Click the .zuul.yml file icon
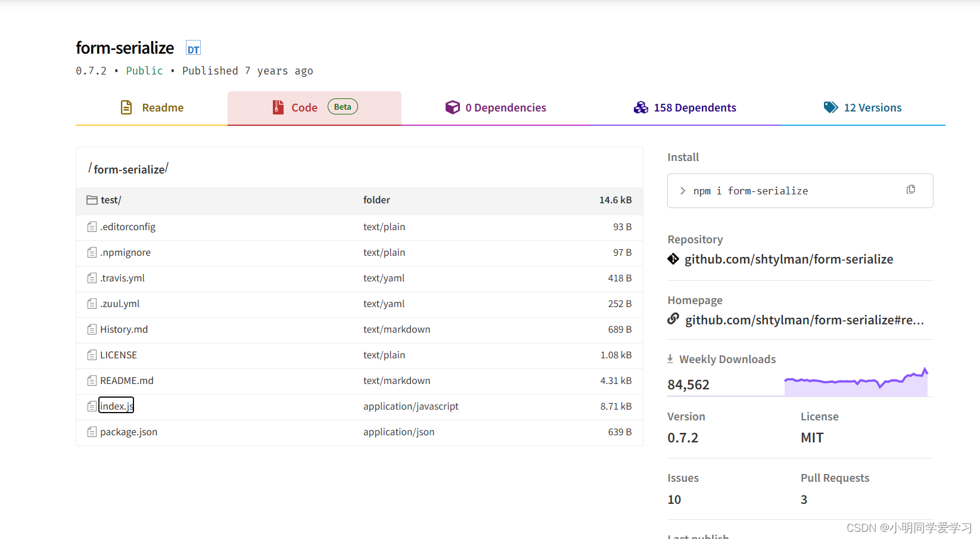980x539 pixels. 92,304
